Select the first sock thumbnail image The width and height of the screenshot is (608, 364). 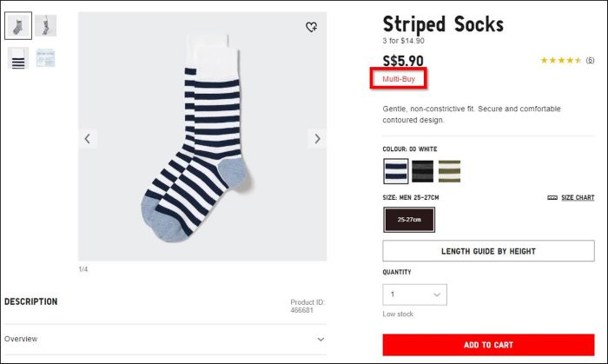[17, 26]
